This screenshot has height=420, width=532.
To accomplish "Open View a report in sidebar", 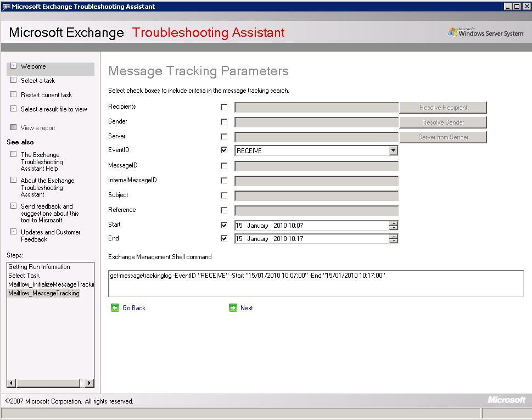I will pos(38,128).
